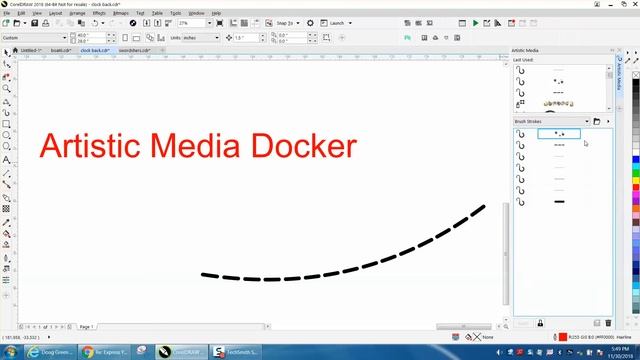Switch to the clock back.cdr tab

(x=95, y=51)
